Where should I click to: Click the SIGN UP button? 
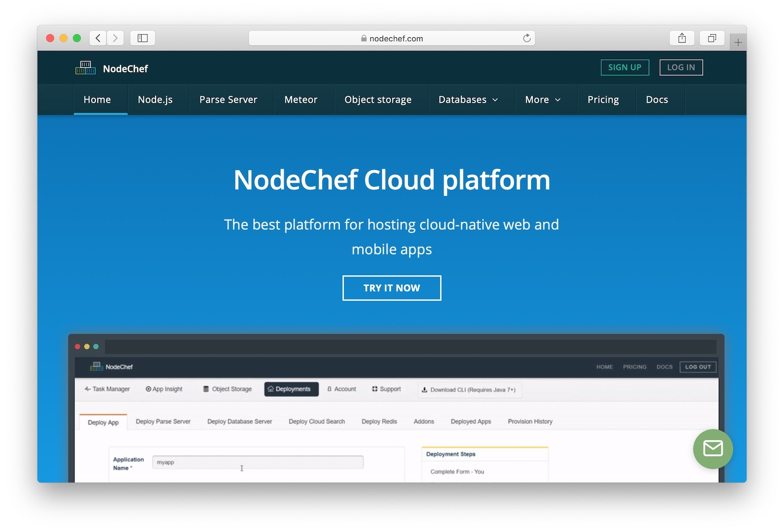click(625, 68)
